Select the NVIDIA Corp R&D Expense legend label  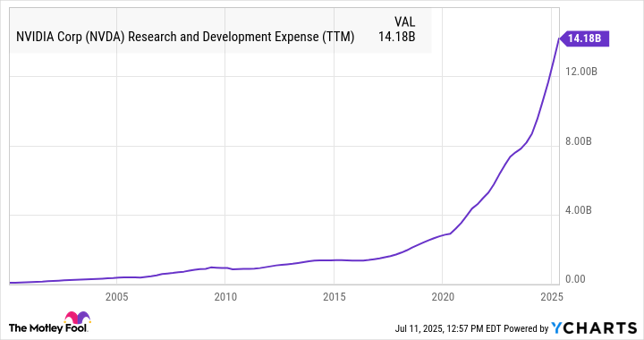pos(185,37)
